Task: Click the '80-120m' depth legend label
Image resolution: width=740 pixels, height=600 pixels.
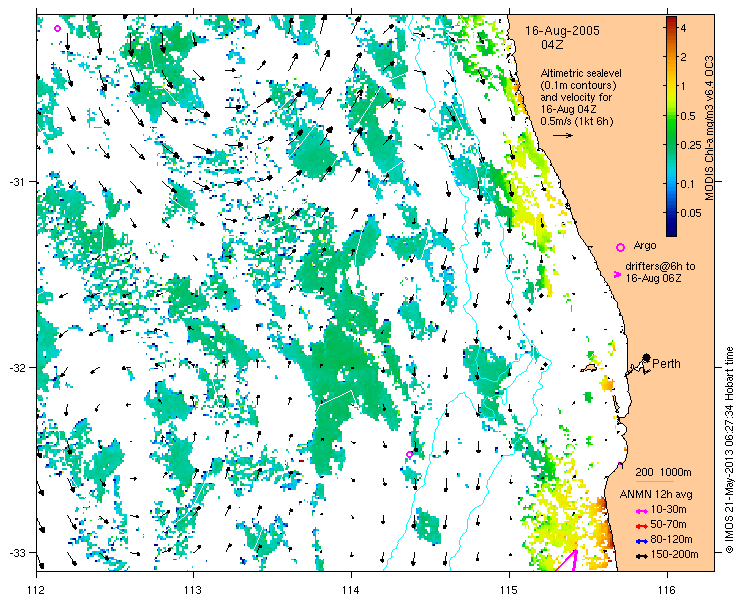Action: pos(671,540)
